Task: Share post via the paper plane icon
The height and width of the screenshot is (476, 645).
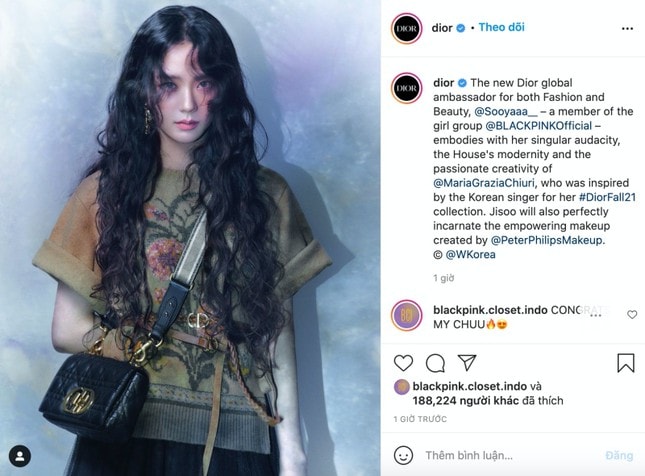Action: pyautogui.click(x=467, y=362)
